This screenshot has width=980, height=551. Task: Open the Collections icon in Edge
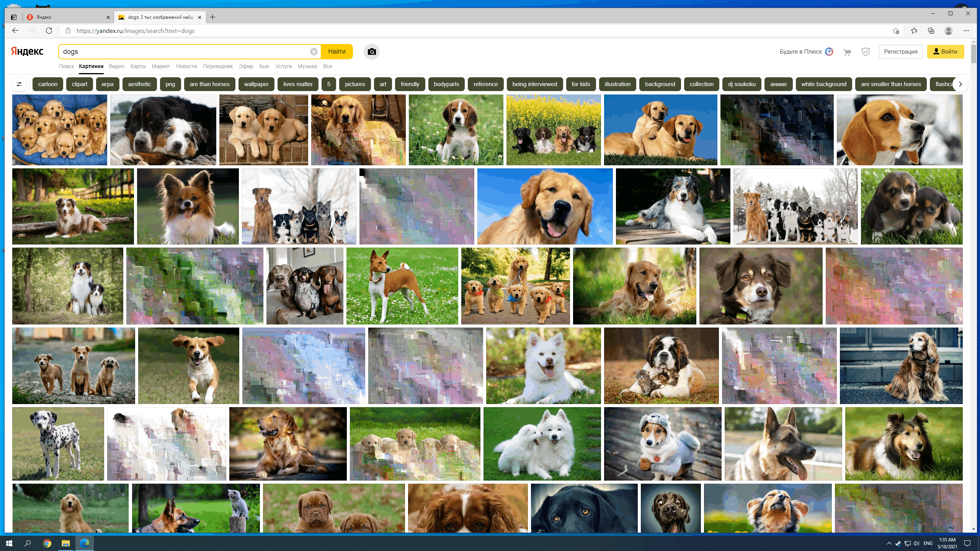tap(931, 31)
